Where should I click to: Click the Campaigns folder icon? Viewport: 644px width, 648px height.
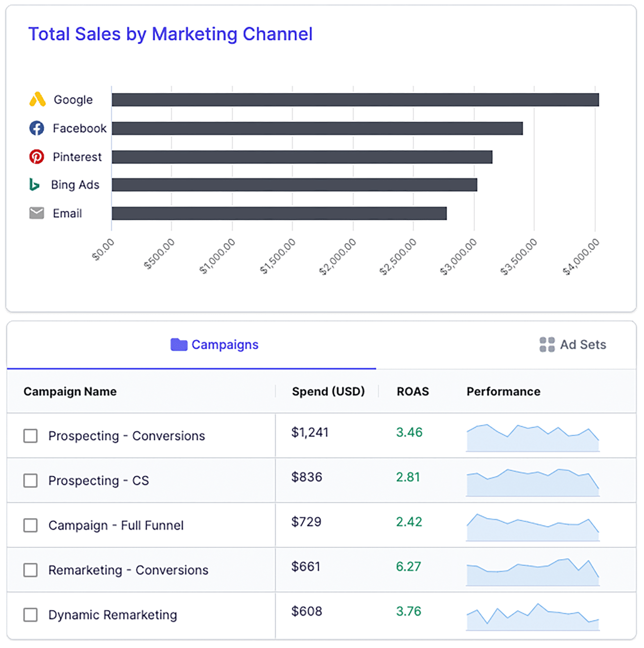click(179, 345)
